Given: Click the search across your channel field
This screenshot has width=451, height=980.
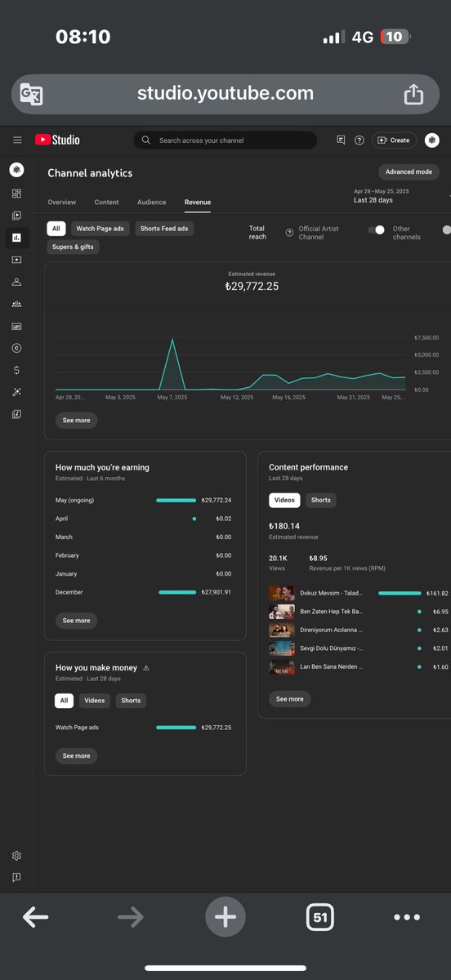Looking at the screenshot, I should pos(225,140).
